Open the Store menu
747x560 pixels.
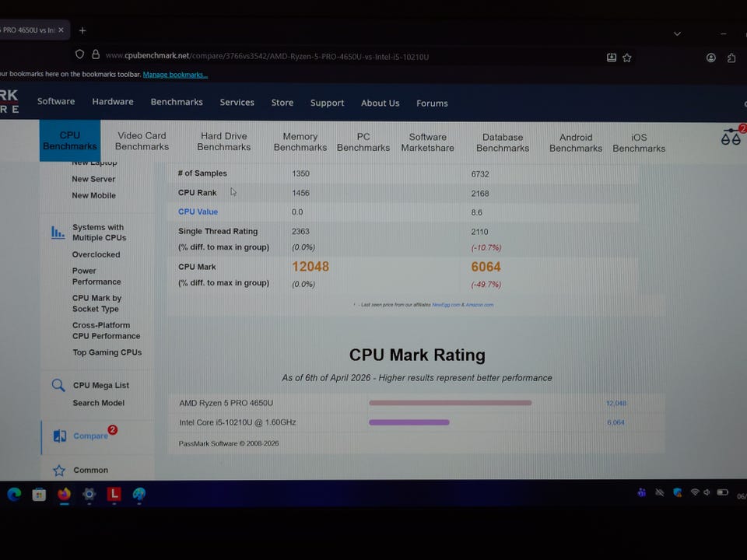(282, 103)
